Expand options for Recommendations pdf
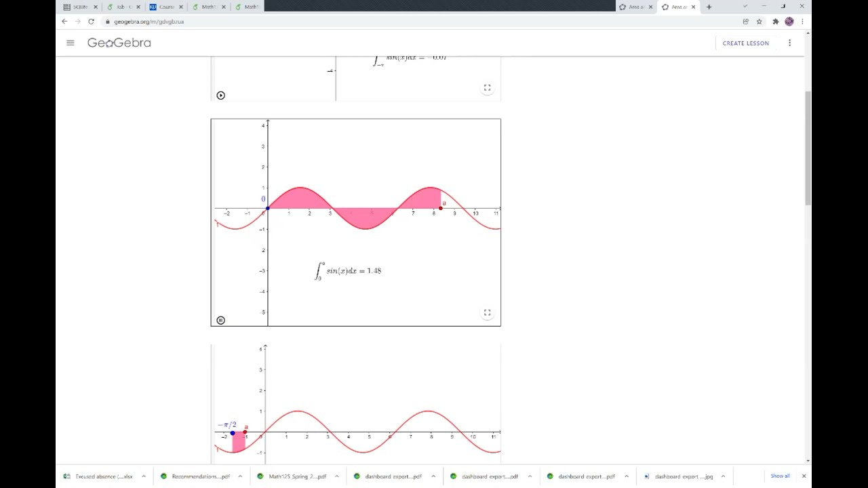 [x=239, y=476]
